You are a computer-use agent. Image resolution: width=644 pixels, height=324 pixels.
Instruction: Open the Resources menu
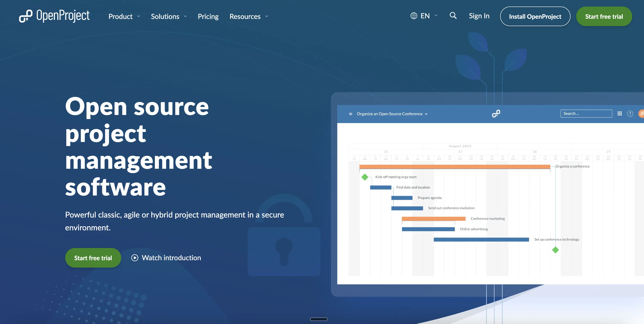coord(245,17)
